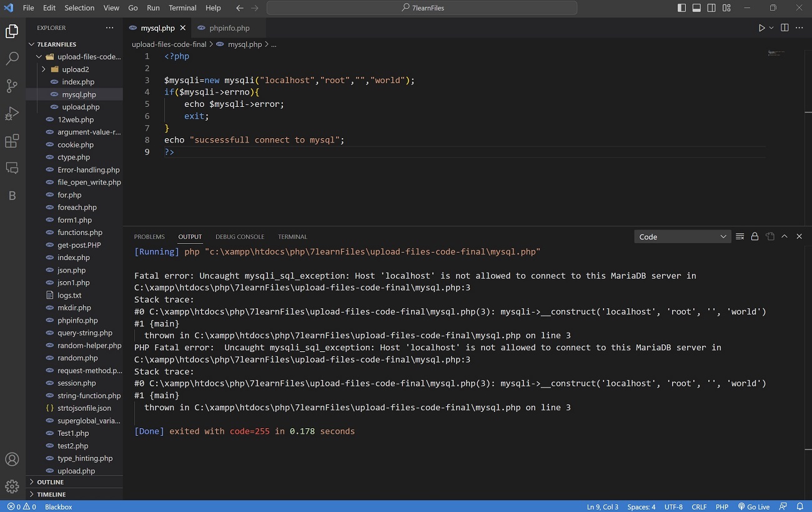Go back with the navigation arrow
812x512 pixels.
[240, 8]
